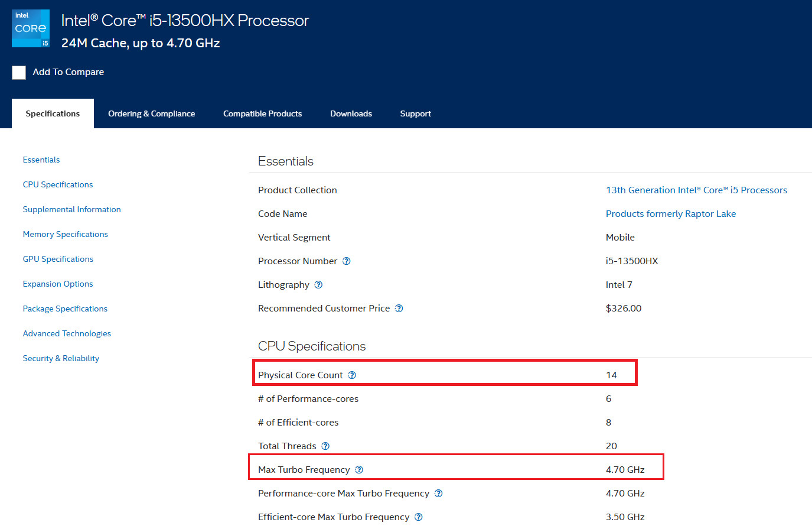Click help icon for Recommended Customer Price
The width and height of the screenshot is (812, 529).
coord(399,309)
